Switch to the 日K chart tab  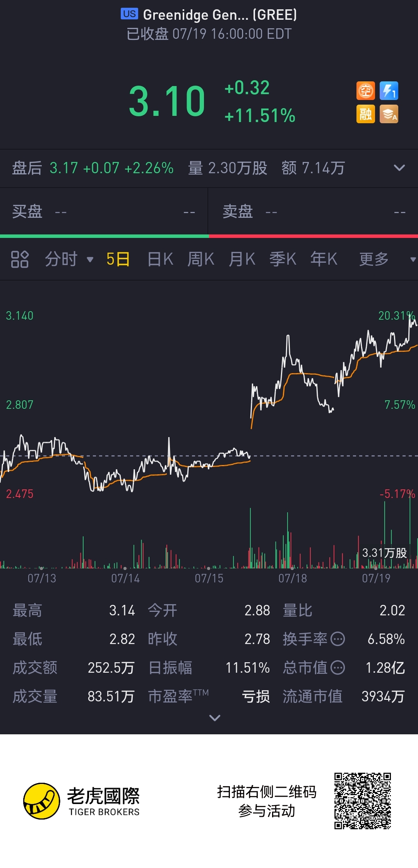coord(160,259)
